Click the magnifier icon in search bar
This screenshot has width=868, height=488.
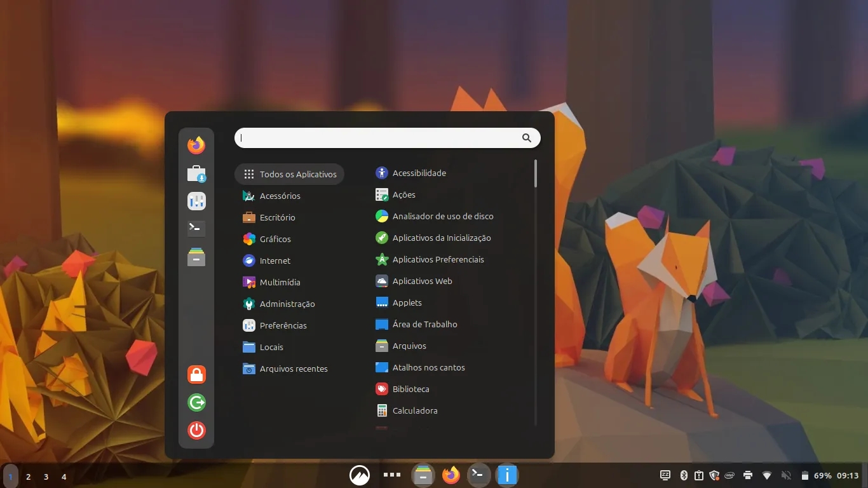tap(526, 138)
